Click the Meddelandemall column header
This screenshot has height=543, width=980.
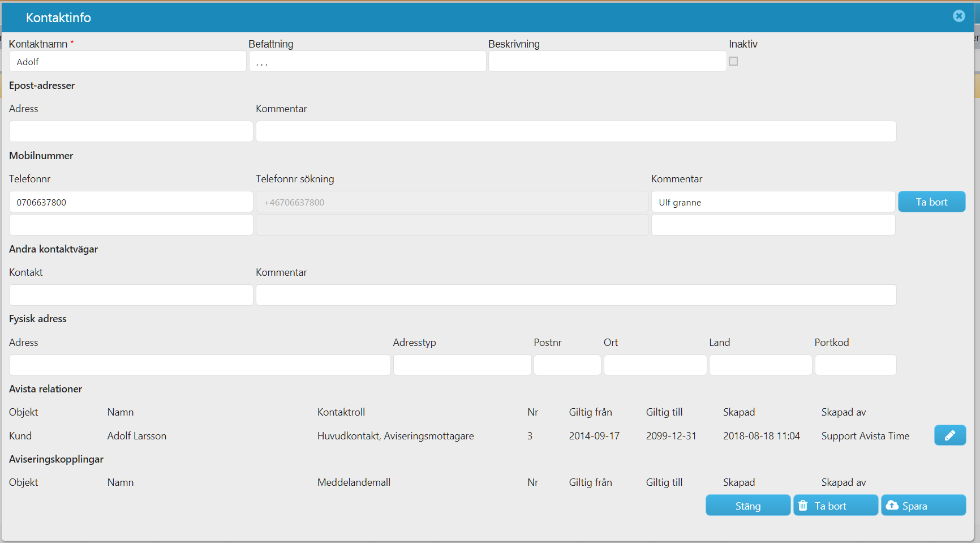tap(354, 482)
